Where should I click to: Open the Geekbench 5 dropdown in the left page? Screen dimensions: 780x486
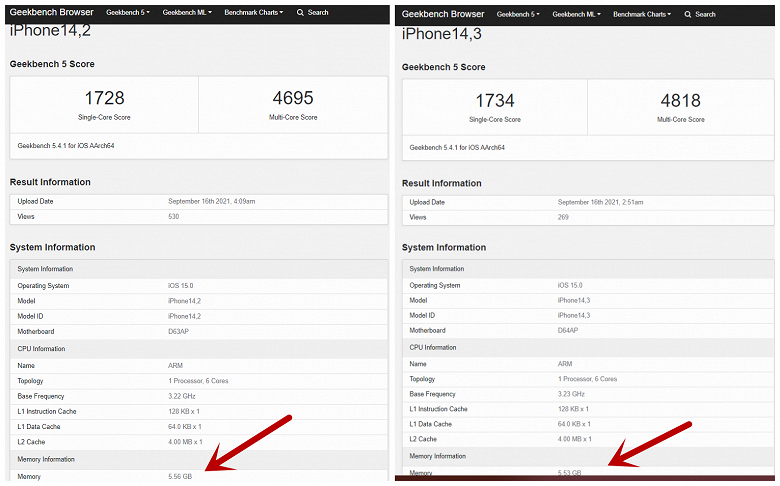(127, 12)
